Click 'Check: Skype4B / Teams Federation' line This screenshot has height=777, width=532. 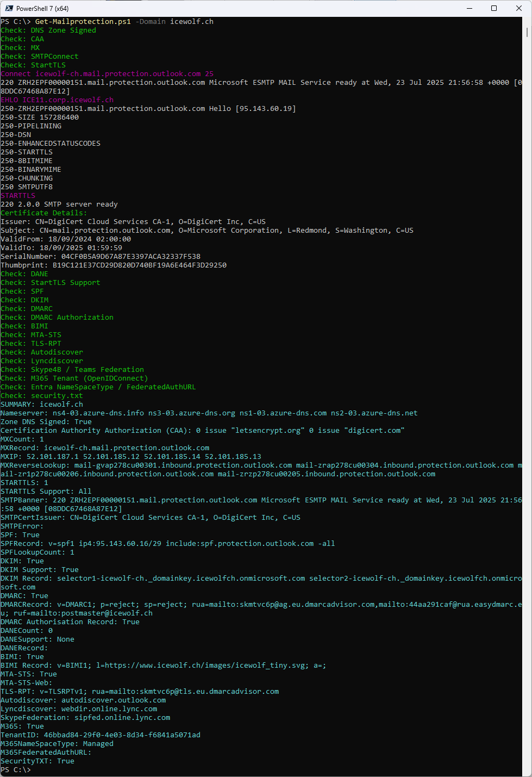click(72, 370)
